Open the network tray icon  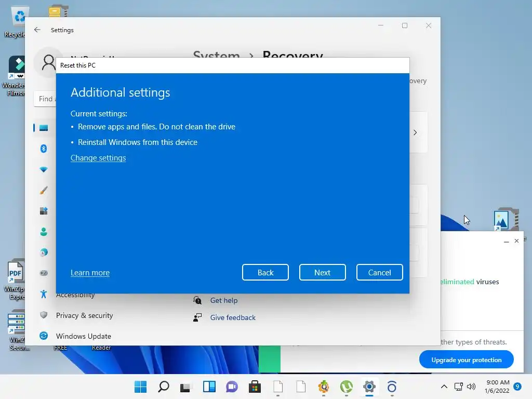(458, 387)
